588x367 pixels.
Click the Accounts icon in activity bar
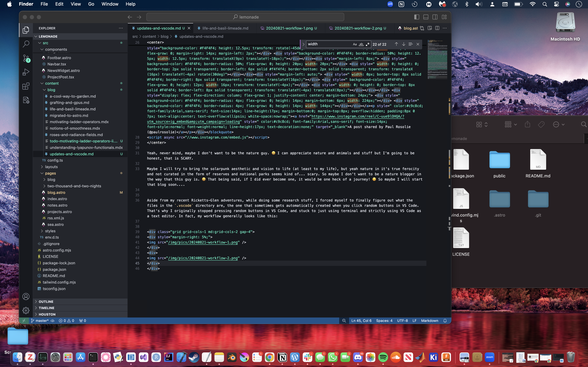26,296
